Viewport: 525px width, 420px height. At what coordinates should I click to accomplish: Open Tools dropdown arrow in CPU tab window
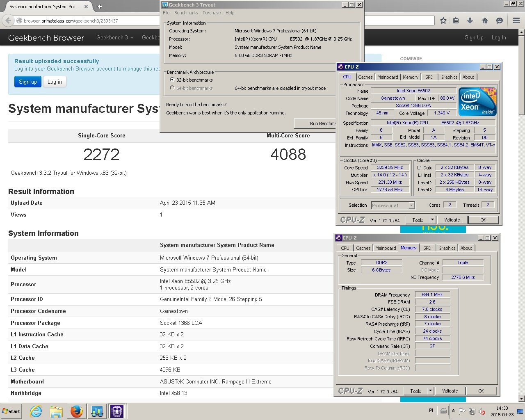pos(432,220)
